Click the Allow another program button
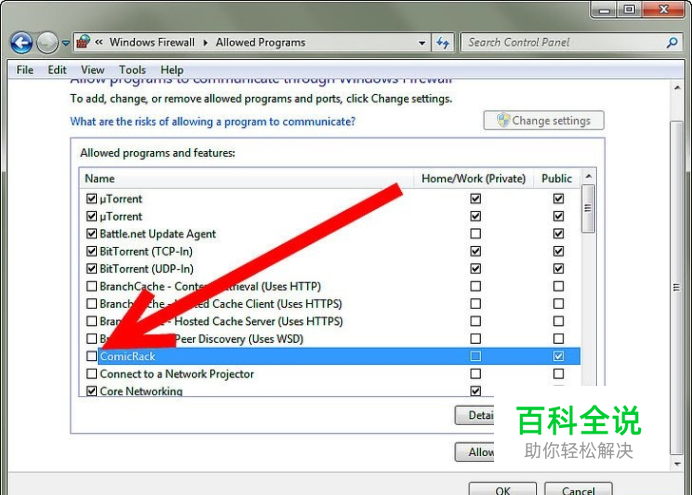This screenshot has height=495, width=692. pyautogui.click(x=474, y=452)
